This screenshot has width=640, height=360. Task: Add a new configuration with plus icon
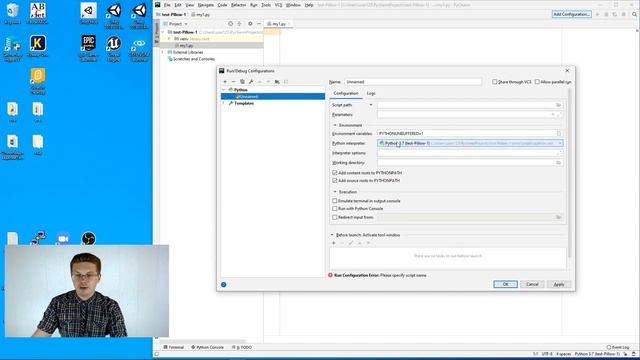(225, 82)
